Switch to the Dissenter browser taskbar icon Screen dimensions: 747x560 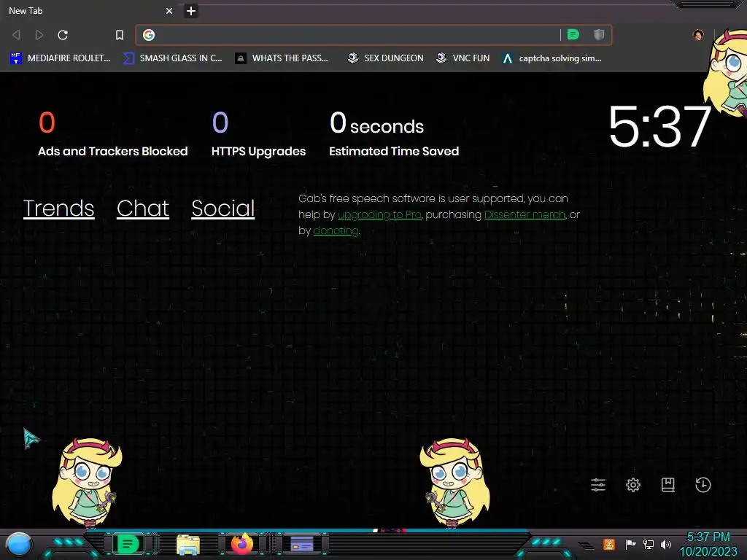[x=128, y=544]
